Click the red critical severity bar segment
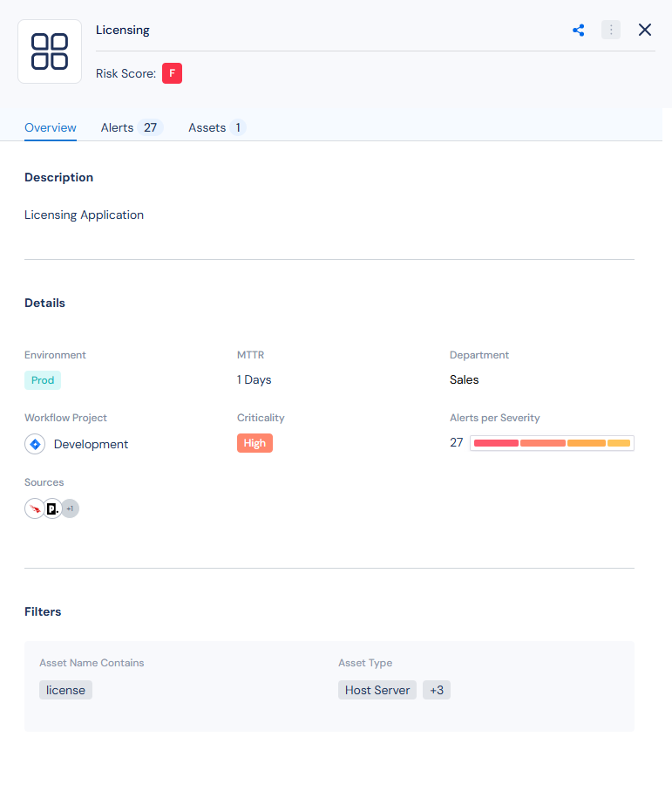Image resolution: width=672 pixels, height=812 pixels. (496, 443)
